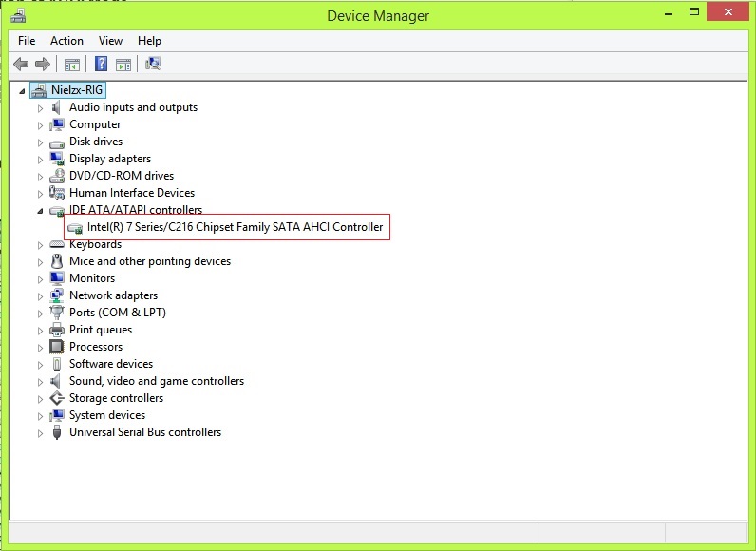The height and width of the screenshot is (551, 756).
Task: Open the View menu
Action: tap(110, 41)
